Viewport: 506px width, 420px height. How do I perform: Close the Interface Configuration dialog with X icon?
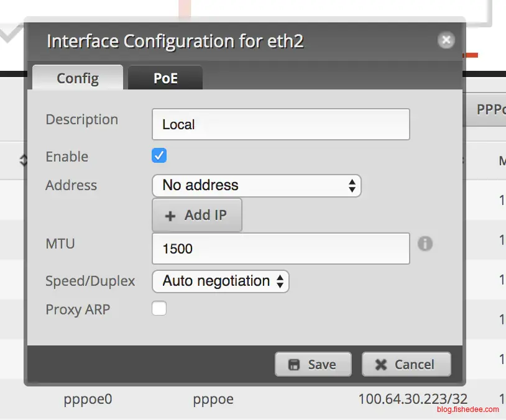click(x=446, y=40)
